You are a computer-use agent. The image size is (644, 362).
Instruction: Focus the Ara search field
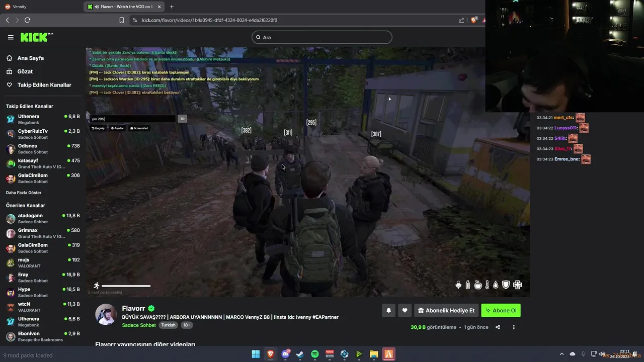[x=322, y=37]
